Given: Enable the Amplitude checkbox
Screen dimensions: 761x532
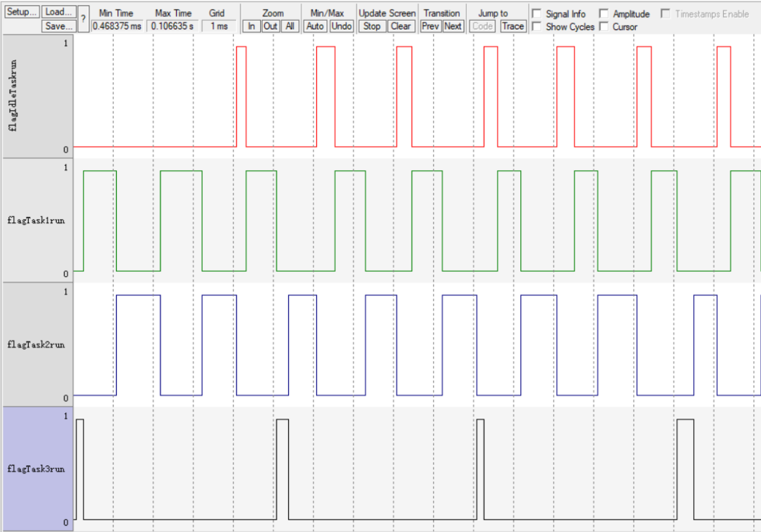Looking at the screenshot, I should click(x=604, y=14).
